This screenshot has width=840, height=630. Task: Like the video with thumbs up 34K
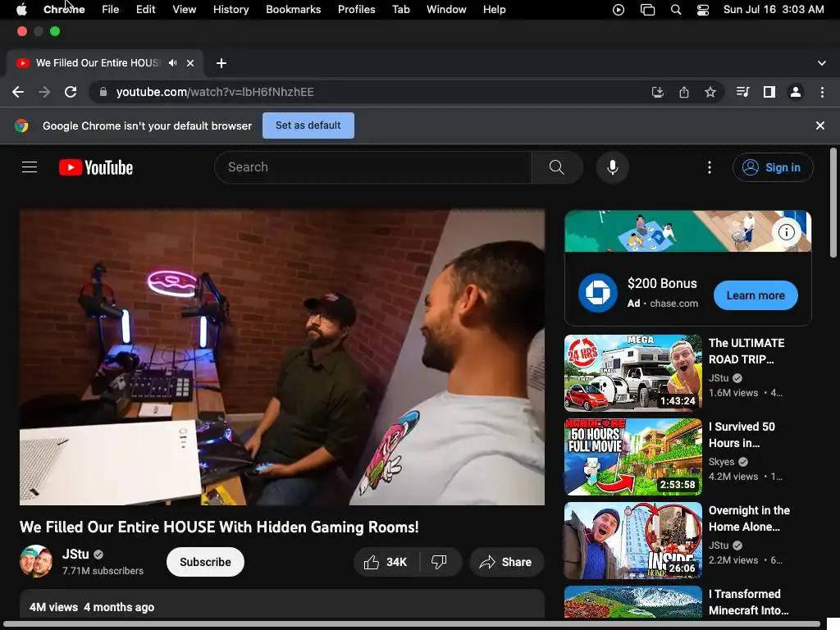pyautogui.click(x=386, y=562)
